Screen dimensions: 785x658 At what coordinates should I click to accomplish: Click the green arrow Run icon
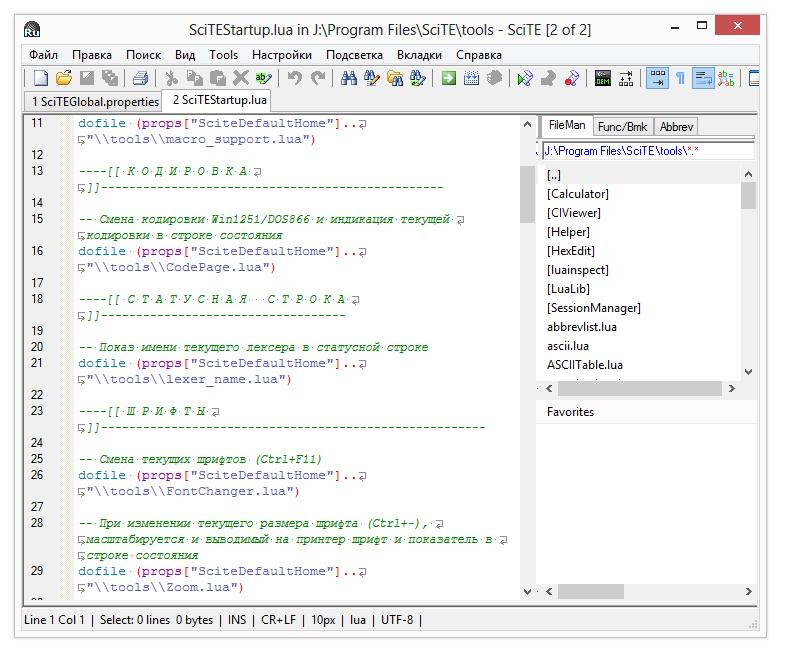449,78
